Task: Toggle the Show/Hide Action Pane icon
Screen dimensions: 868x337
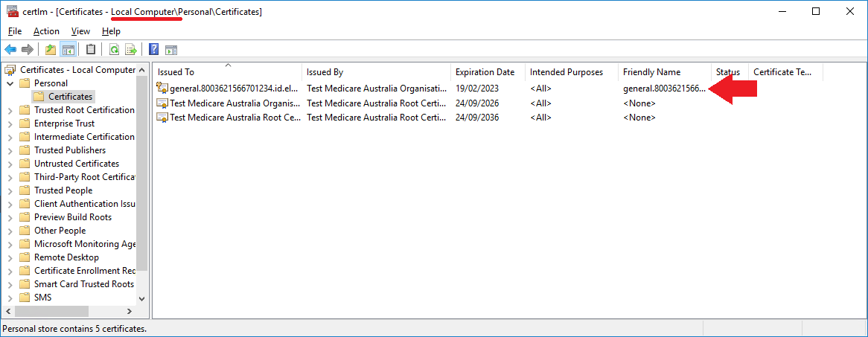Action: point(171,50)
